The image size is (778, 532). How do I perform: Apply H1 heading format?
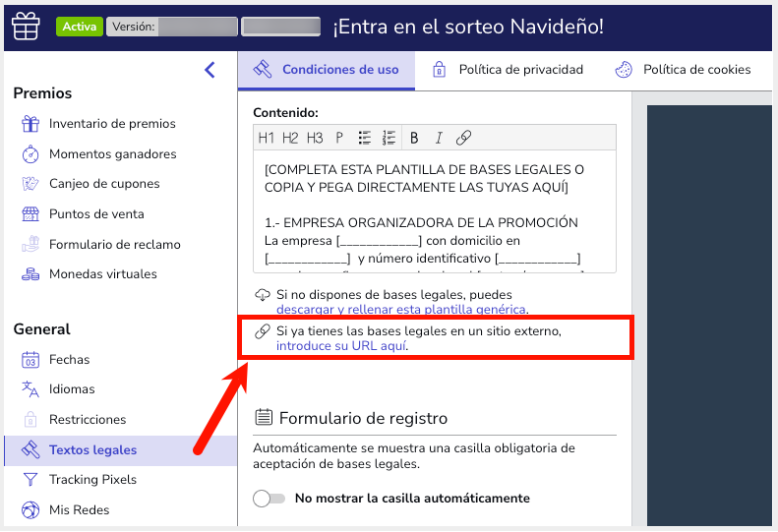(x=267, y=138)
